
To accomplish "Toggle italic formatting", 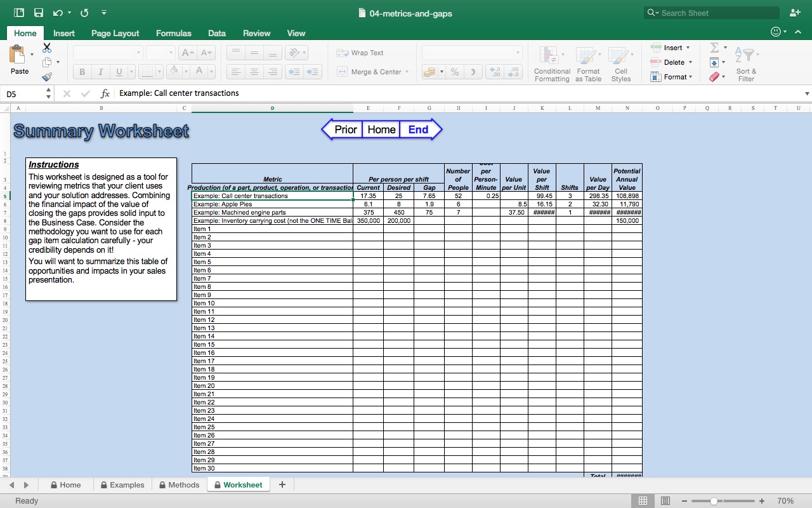I will [x=100, y=71].
